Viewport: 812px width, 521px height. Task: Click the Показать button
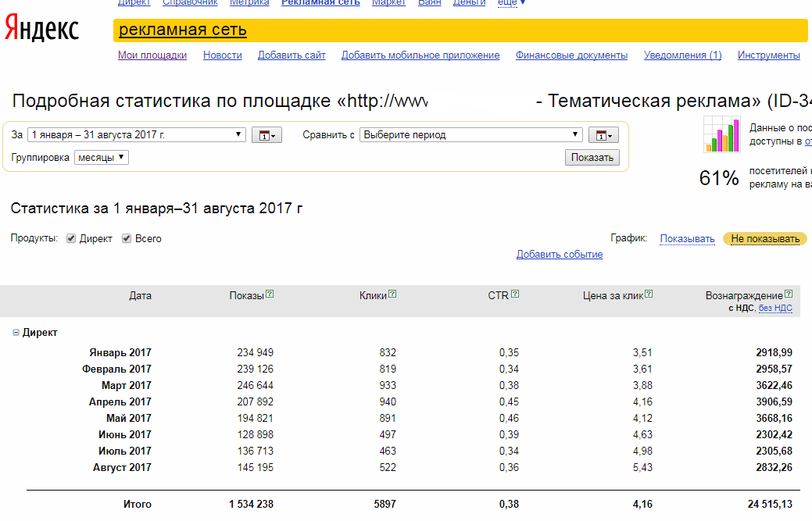click(x=592, y=157)
